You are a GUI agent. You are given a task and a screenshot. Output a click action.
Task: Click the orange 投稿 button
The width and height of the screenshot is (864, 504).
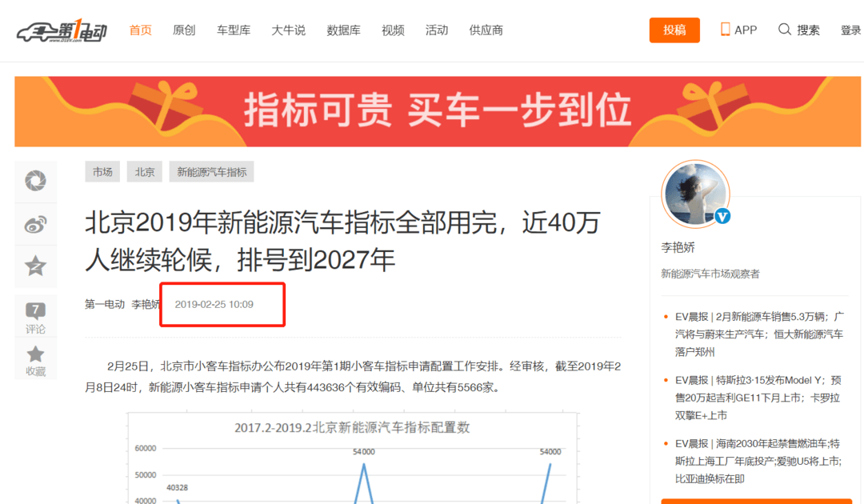[674, 30]
